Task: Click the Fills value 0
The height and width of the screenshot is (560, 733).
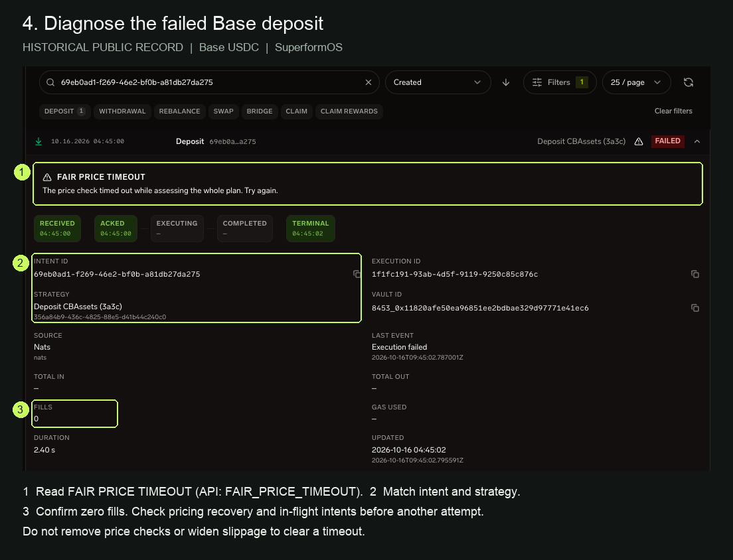Action: click(x=36, y=419)
